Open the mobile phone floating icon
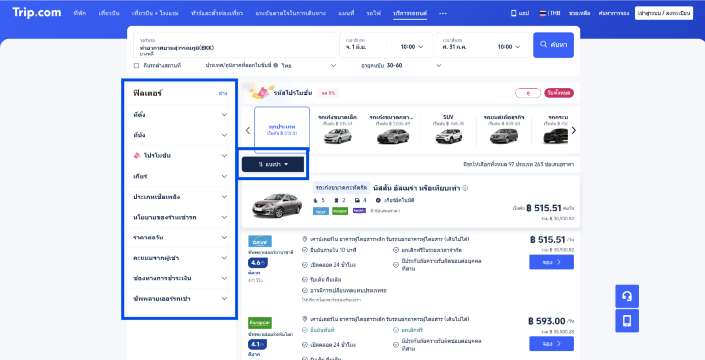The image size is (705, 360). pyautogui.click(x=627, y=320)
